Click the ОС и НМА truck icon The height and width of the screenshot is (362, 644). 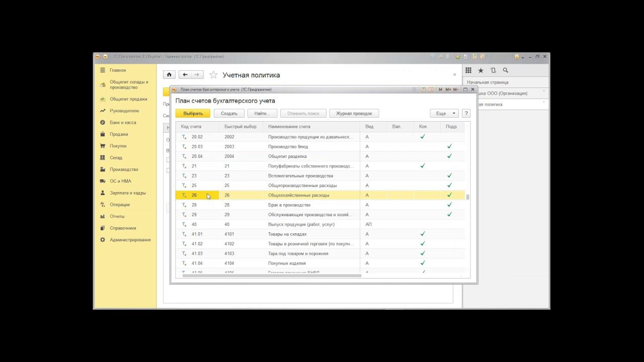[x=103, y=181]
